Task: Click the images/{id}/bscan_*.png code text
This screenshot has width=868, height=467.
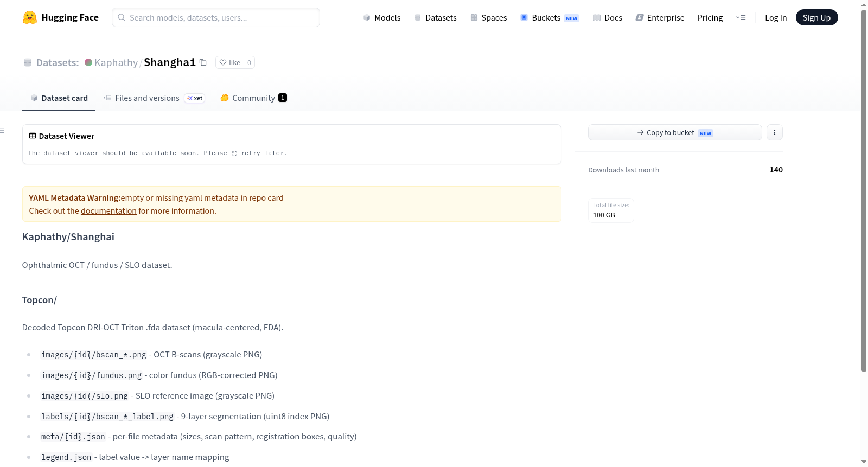Action: (94, 355)
